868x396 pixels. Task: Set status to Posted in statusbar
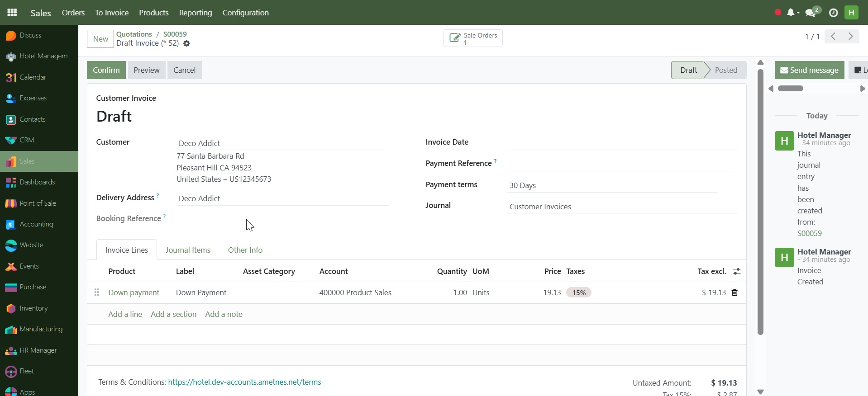[x=726, y=70]
